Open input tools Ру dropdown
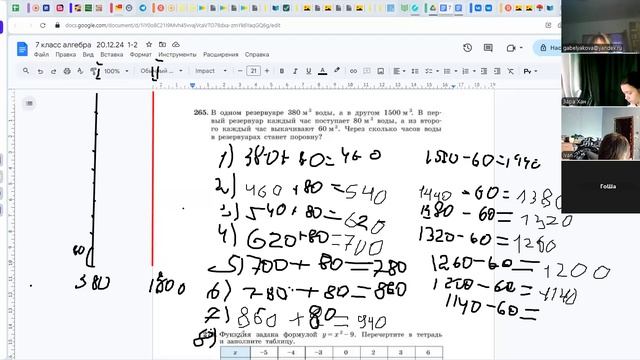 coord(530,71)
